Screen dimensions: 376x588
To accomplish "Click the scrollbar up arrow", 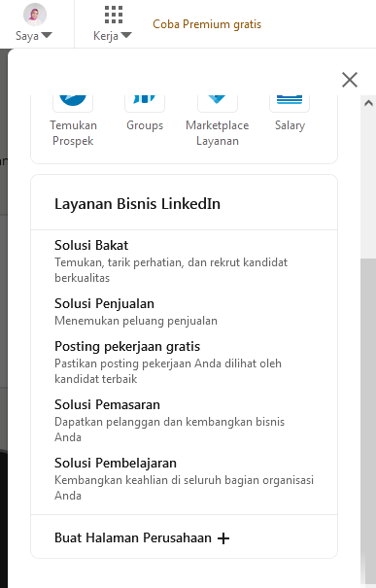I will point(368,103).
